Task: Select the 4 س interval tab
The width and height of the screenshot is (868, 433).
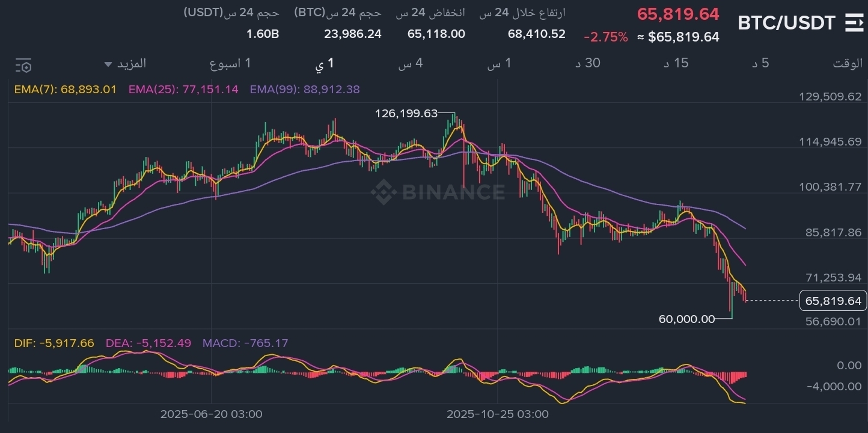Action: point(410,63)
